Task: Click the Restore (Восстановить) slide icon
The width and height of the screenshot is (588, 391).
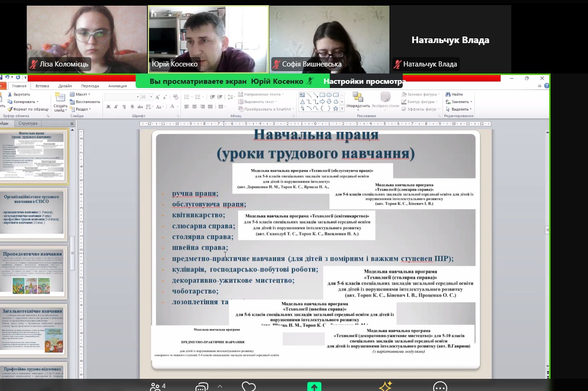Action: tap(72, 102)
